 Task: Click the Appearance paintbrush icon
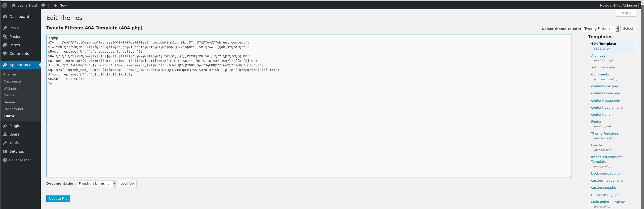pyautogui.click(x=5, y=65)
